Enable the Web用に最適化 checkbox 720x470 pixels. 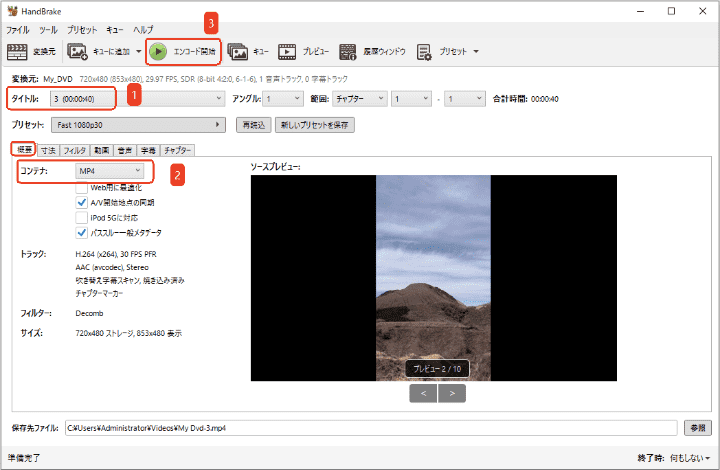pyautogui.click(x=82, y=187)
